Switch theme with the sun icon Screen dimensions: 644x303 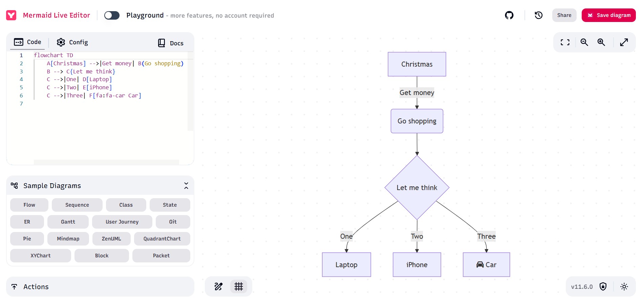(624, 287)
